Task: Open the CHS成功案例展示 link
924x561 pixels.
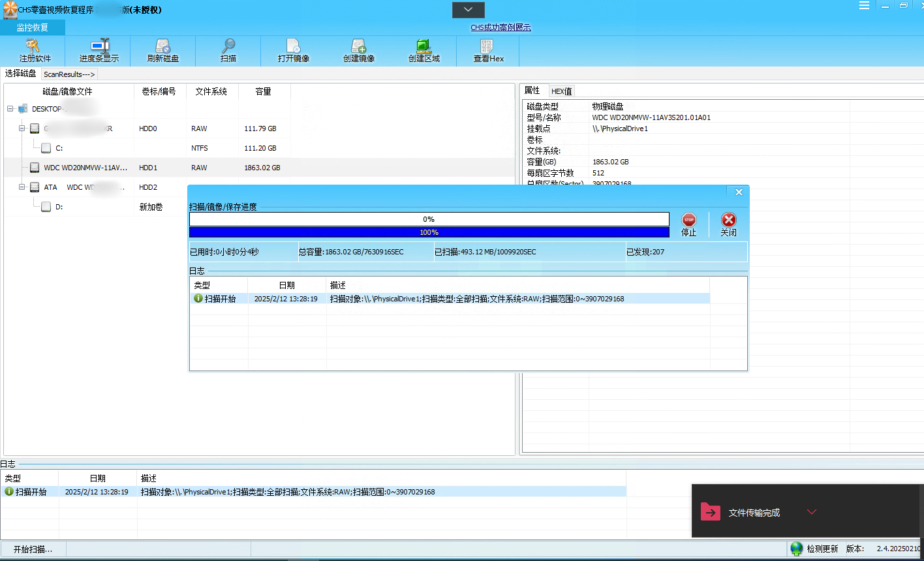Action: [501, 27]
